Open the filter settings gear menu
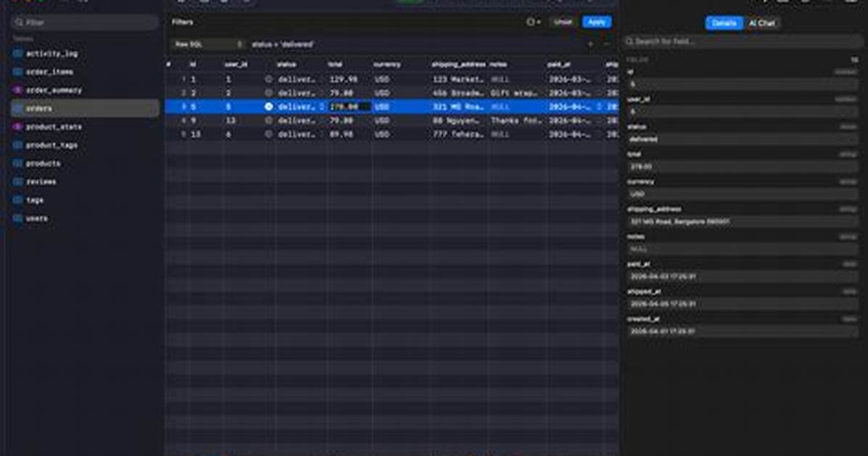 point(533,23)
